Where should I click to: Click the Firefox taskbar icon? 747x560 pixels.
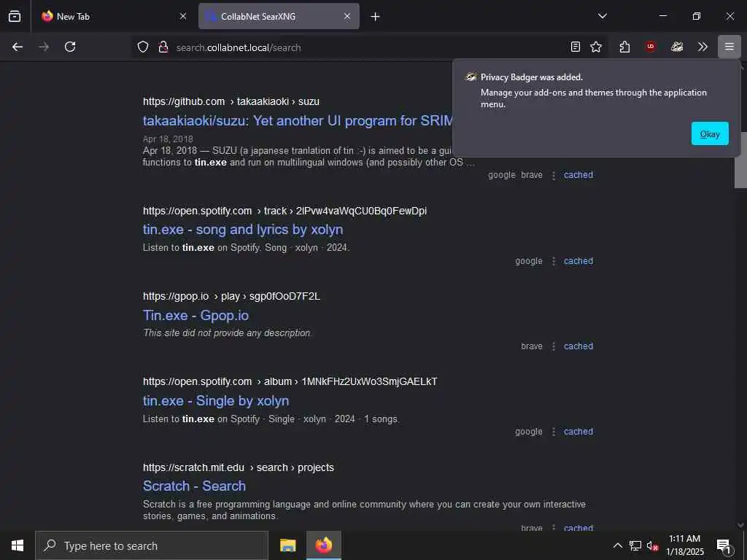point(323,545)
